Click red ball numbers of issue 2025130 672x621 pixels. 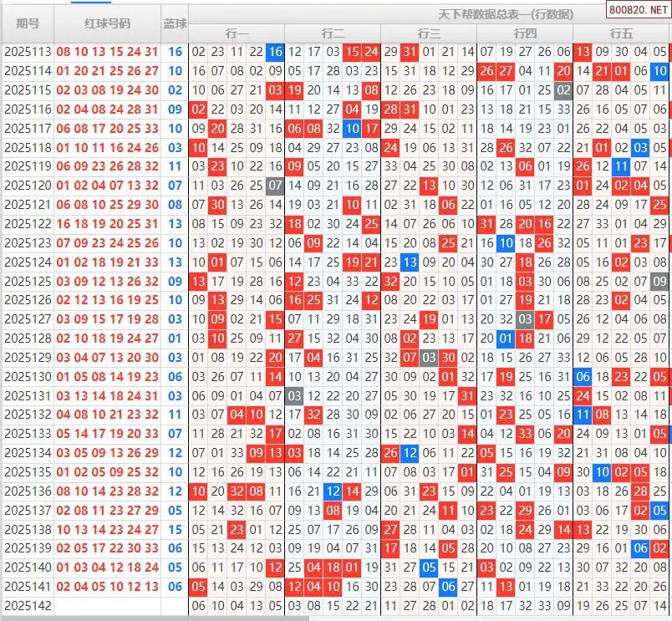pos(107,377)
